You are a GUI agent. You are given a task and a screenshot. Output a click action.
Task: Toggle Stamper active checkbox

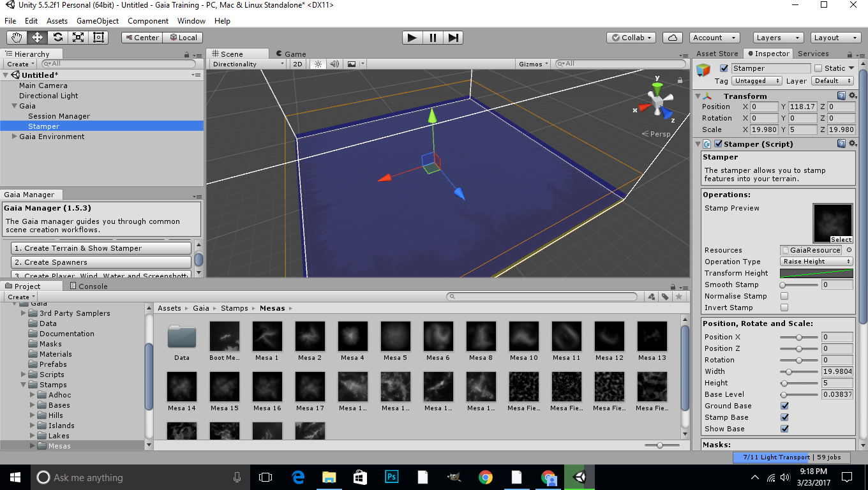coord(724,68)
